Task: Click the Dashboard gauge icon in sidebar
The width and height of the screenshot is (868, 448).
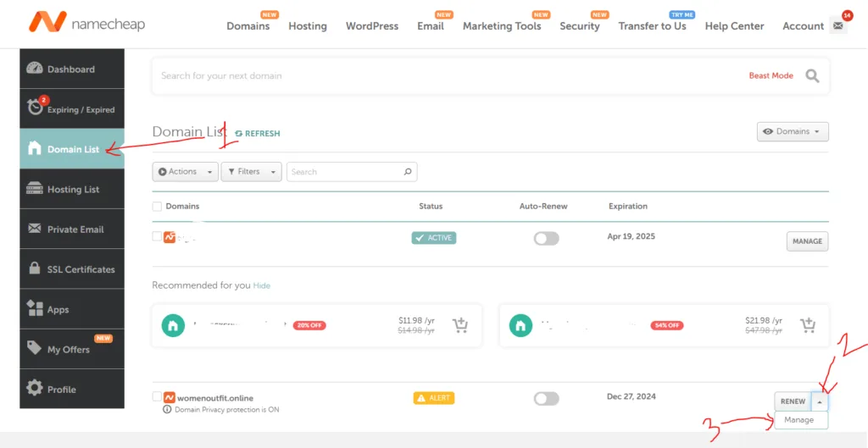Action: pos(34,69)
